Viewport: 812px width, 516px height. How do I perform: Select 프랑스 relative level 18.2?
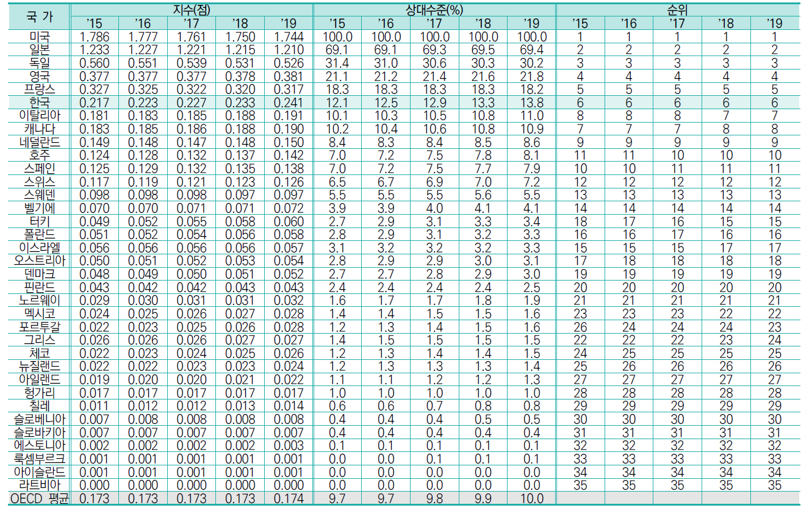[x=531, y=89]
